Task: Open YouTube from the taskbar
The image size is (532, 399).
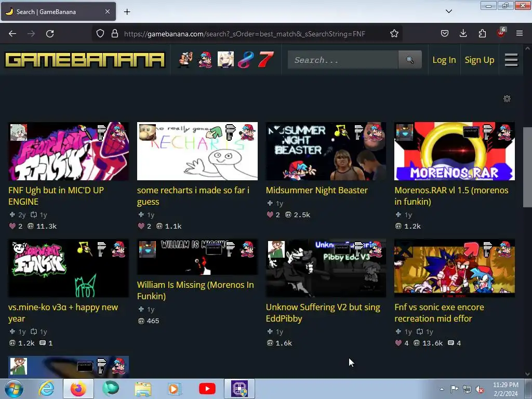Action: tap(207, 389)
